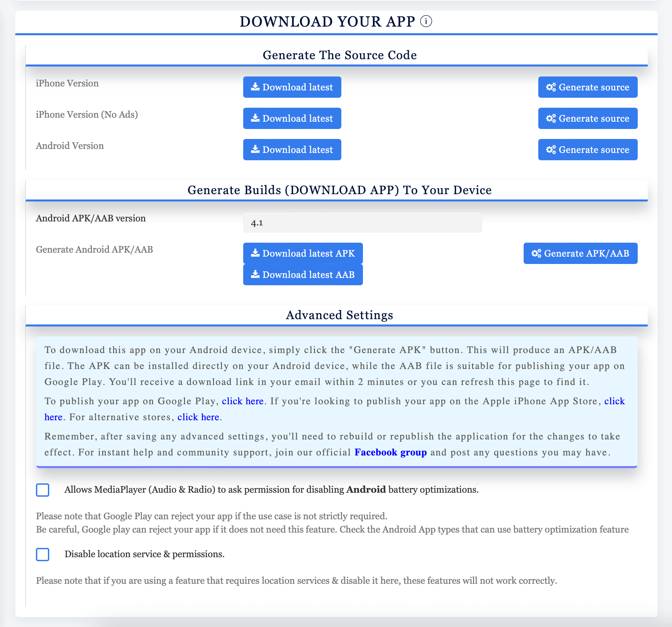
Task: Toggle Disable location service permissions checkbox
Action: 43,554
